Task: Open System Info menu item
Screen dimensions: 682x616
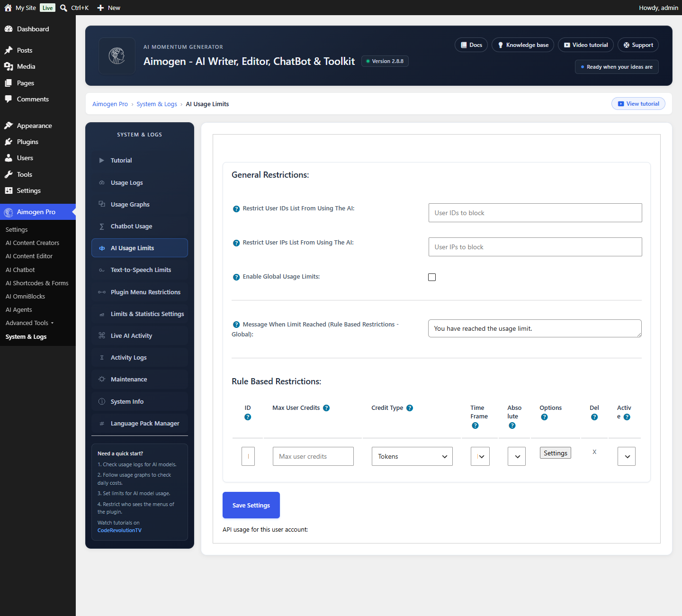Action: pos(140,401)
